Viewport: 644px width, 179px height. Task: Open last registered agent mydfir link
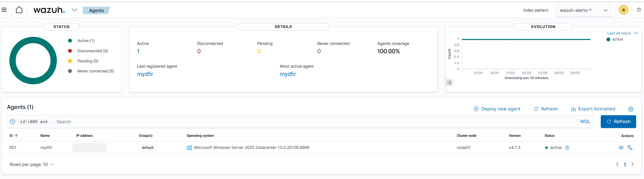(145, 74)
